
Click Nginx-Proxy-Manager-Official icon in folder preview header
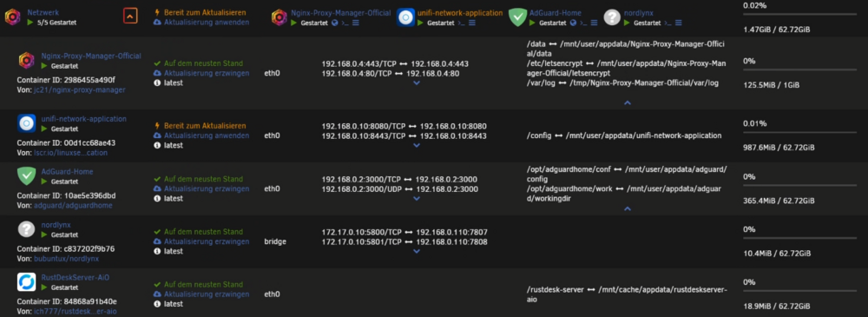click(279, 17)
